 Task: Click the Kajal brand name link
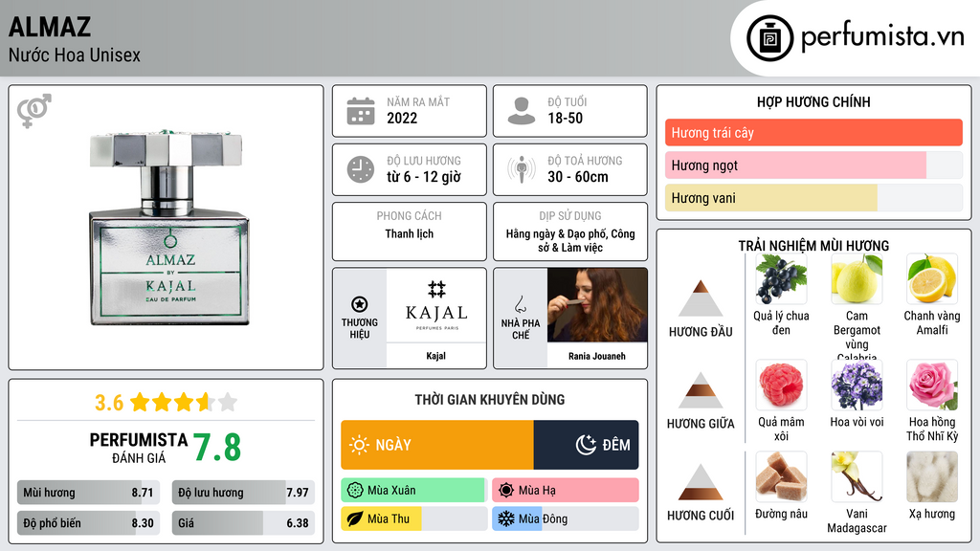click(435, 356)
